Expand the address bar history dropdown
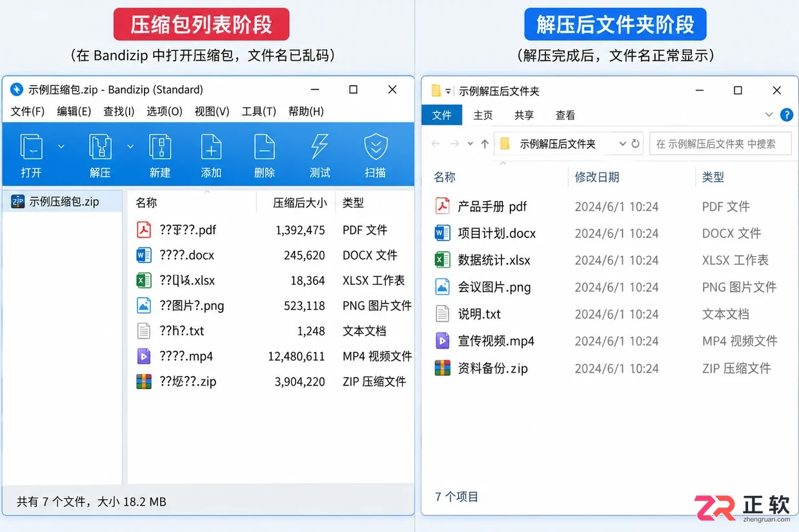 623,144
